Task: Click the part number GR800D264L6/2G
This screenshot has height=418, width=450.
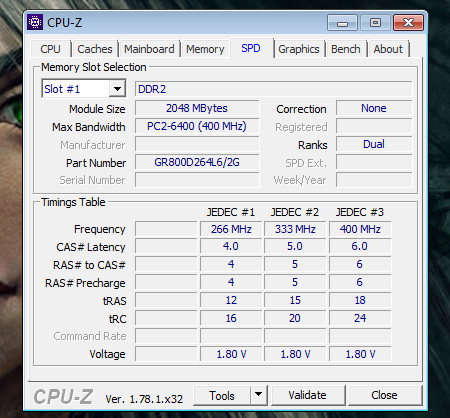Action: click(x=197, y=162)
